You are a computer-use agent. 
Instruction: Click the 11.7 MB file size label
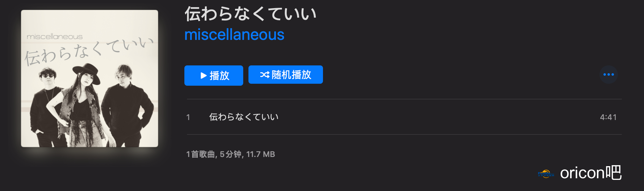tap(261, 154)
